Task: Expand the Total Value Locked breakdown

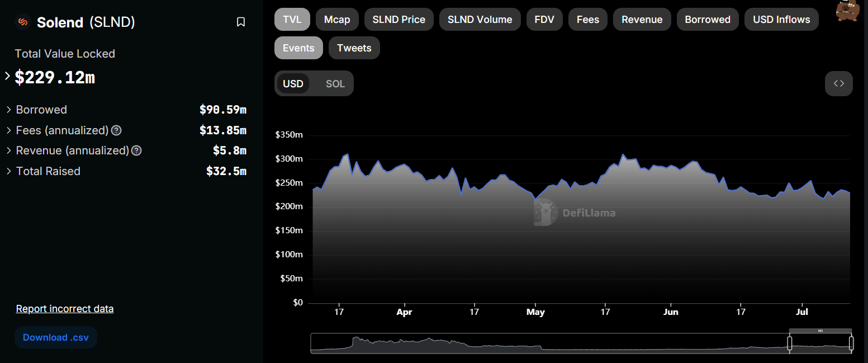Action: 7,76
